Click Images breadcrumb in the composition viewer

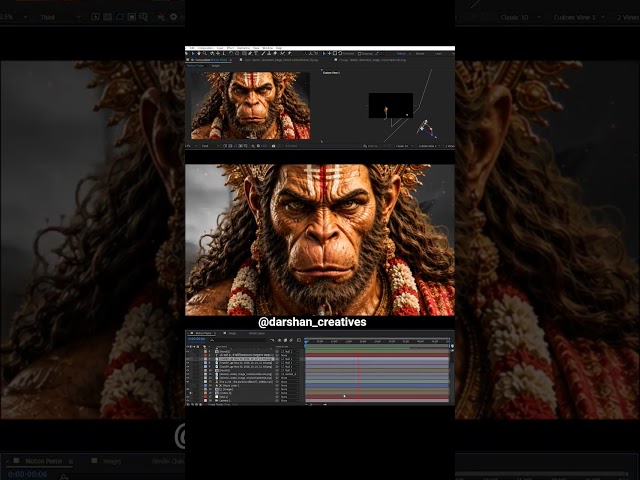tap(216, 66)
